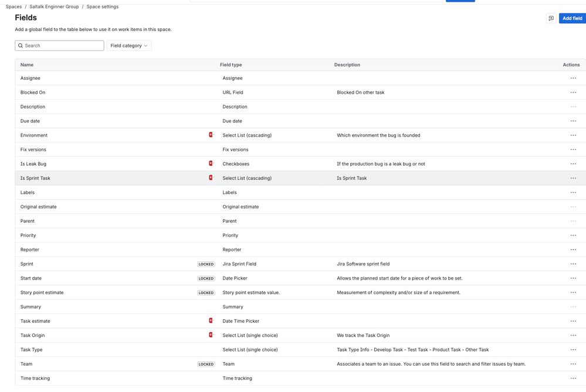Select the Blocked On field name
The height and width of the screenshot is (392, 586).
pos(33,92)
